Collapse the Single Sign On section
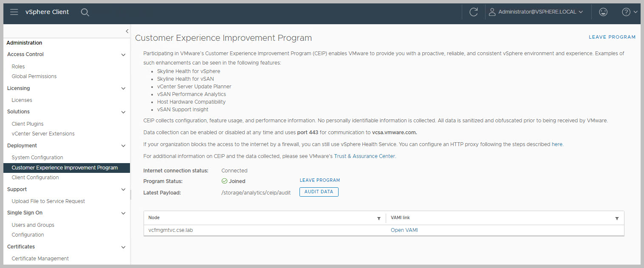 123,213
